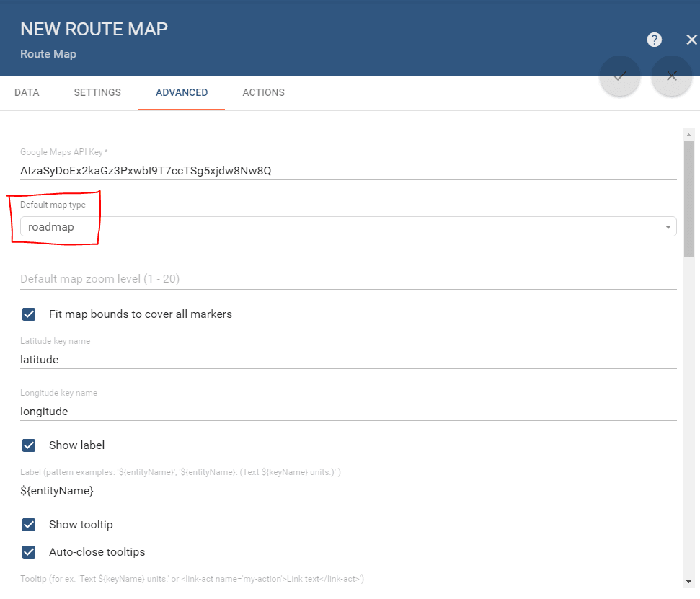Image resolution: width=700 pixels, height=599 pixels.
Task: Uncheck Fit map bounds to cover all markers
Action: (x=29, y=314)
